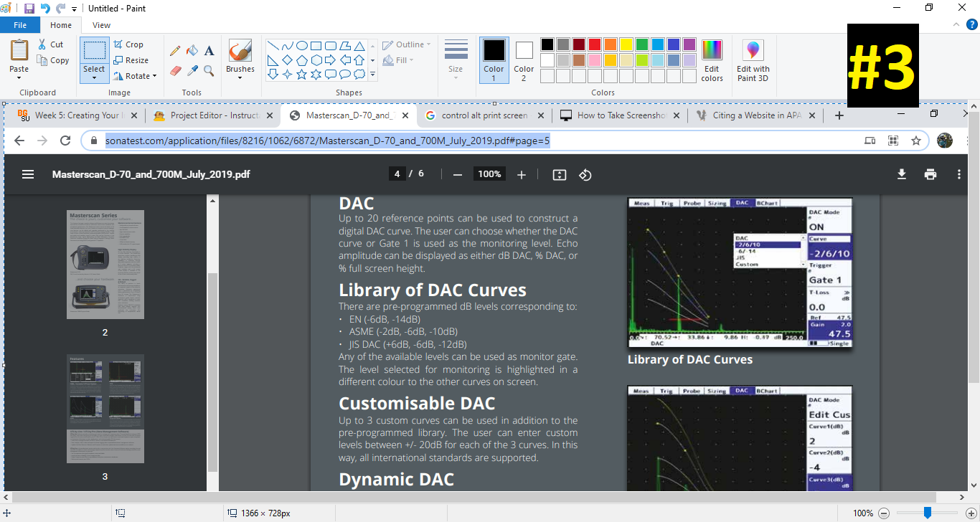Select the Line shape
The width and height of the screenshot is (980, 522).
(273, 45)
